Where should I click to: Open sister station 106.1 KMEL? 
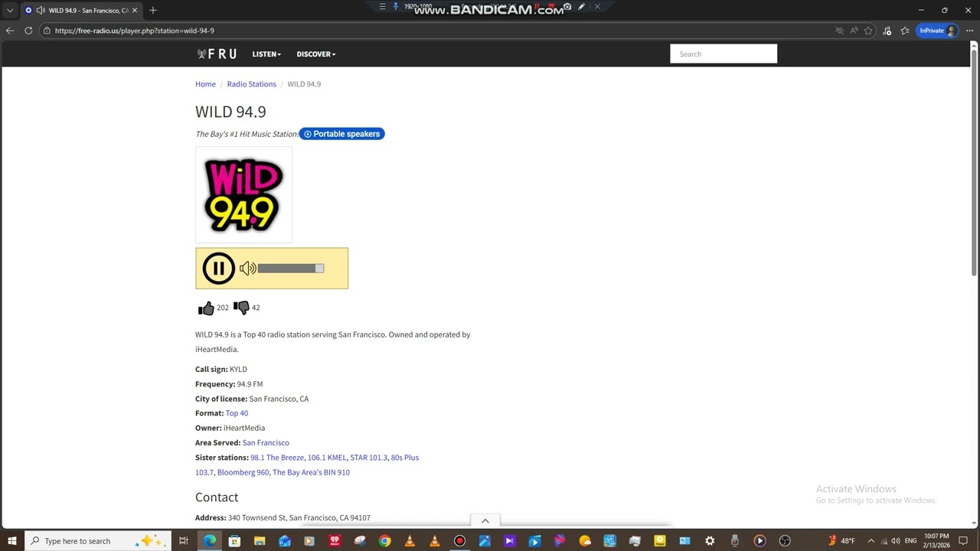327,458
